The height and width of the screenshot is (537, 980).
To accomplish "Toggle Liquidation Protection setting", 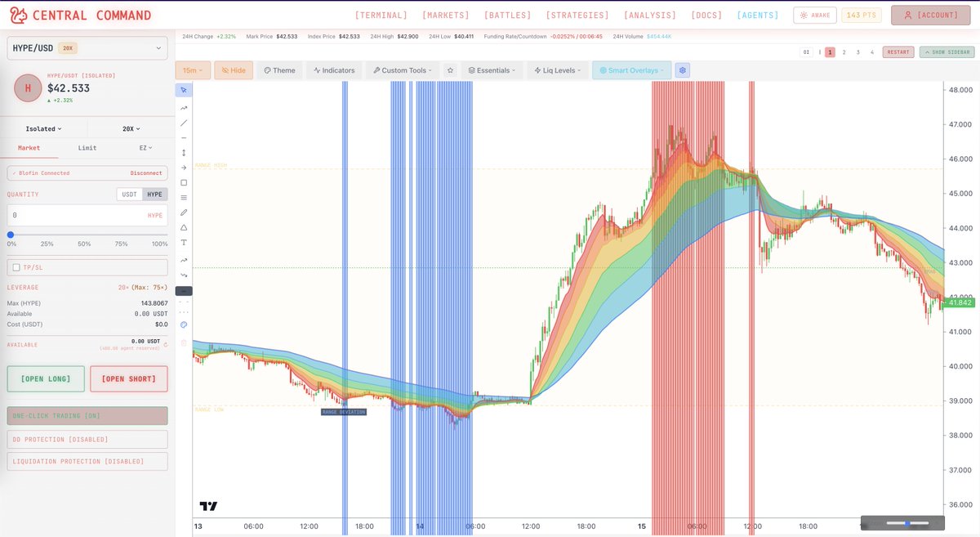I will click(87, 461).
